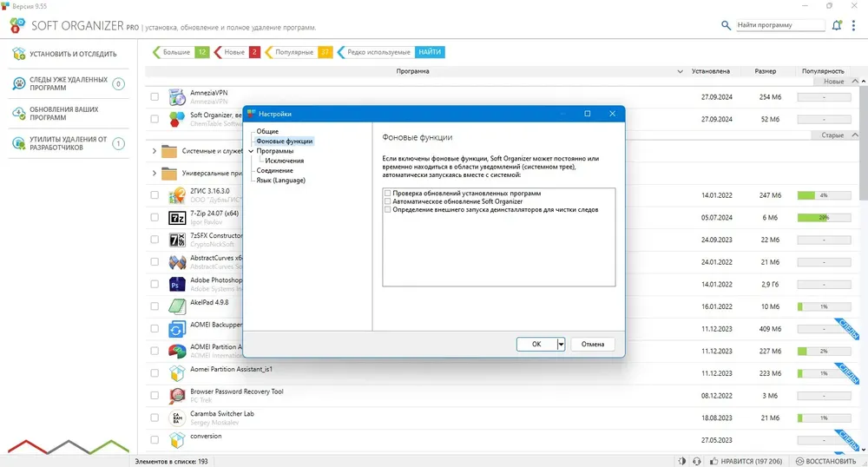Confirm settings with OK button
The image size is (868, 467).
pyautogui.click(x=536, y=344)
